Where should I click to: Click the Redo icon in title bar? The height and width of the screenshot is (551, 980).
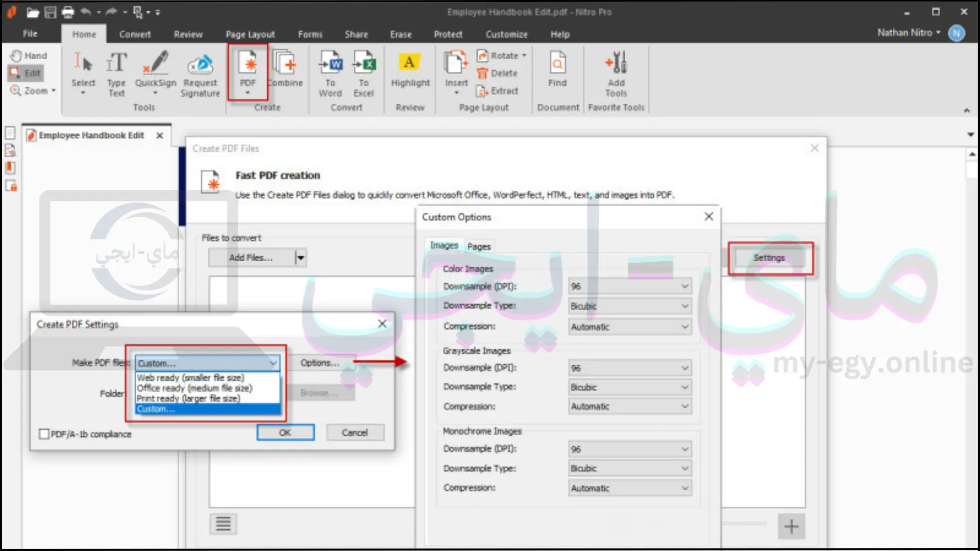[x=111, y=12]
